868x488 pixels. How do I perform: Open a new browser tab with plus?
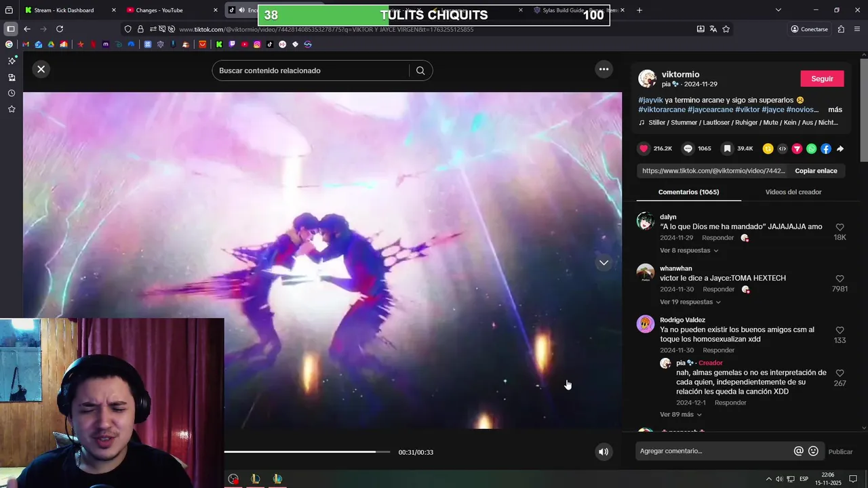(639, 10)
